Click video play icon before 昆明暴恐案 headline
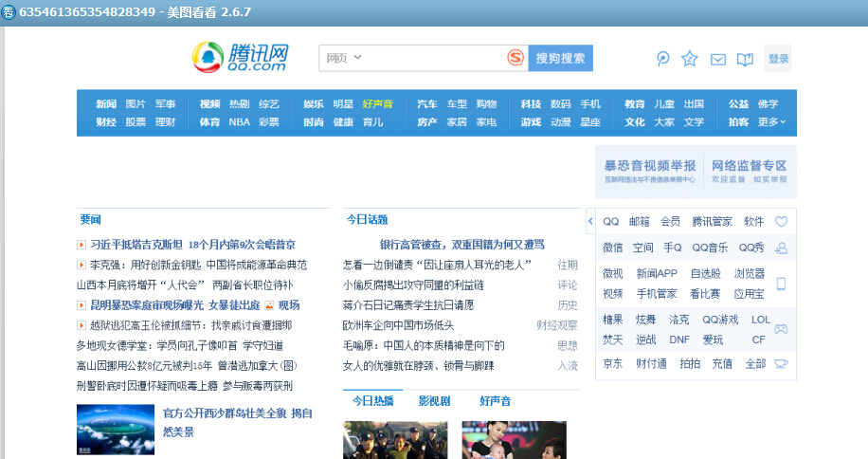The height and width of the screenshot is (459, 868). (x=81, y=305)
